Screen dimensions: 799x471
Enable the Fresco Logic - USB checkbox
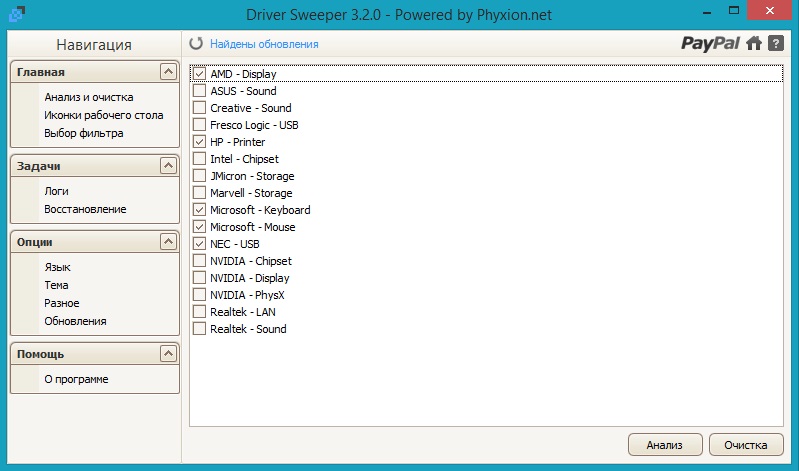[199, 125]
